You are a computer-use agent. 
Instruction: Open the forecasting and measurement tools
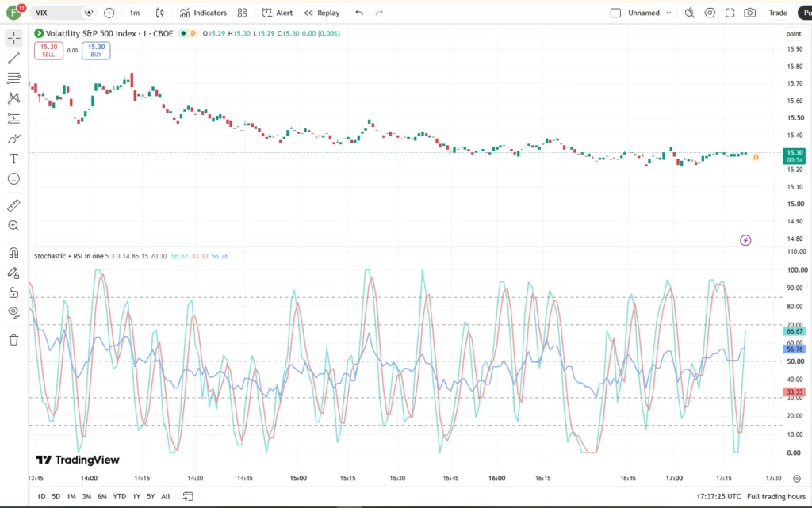(14, 118)
